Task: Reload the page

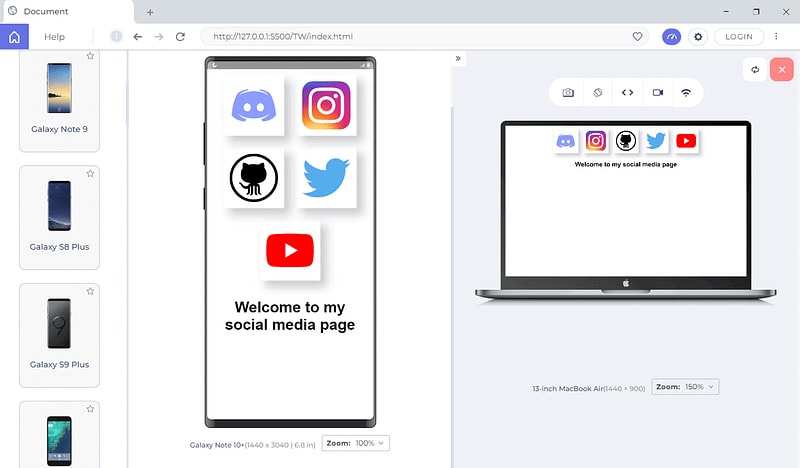Action: (x=180, y=37)
